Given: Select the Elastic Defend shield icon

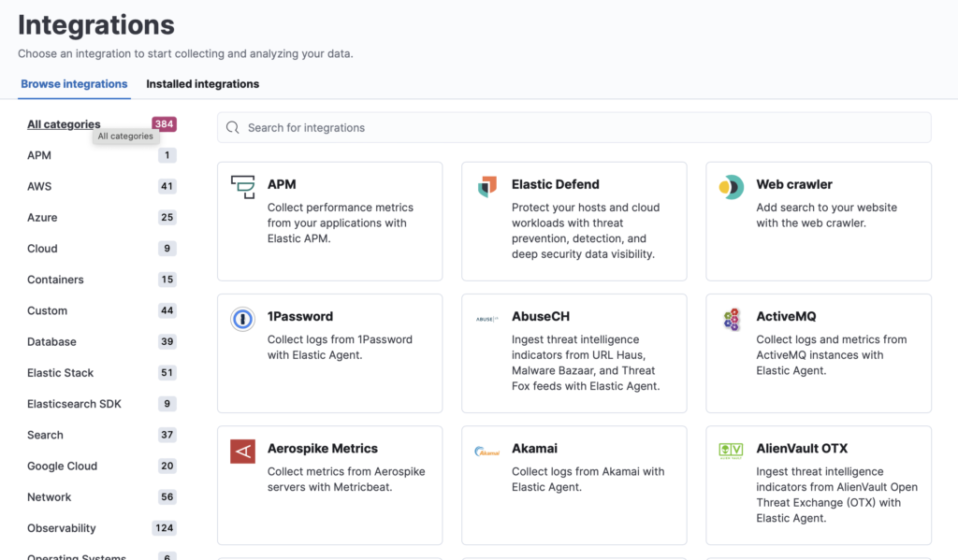Looking at the screenshot, I should point(487,186).
